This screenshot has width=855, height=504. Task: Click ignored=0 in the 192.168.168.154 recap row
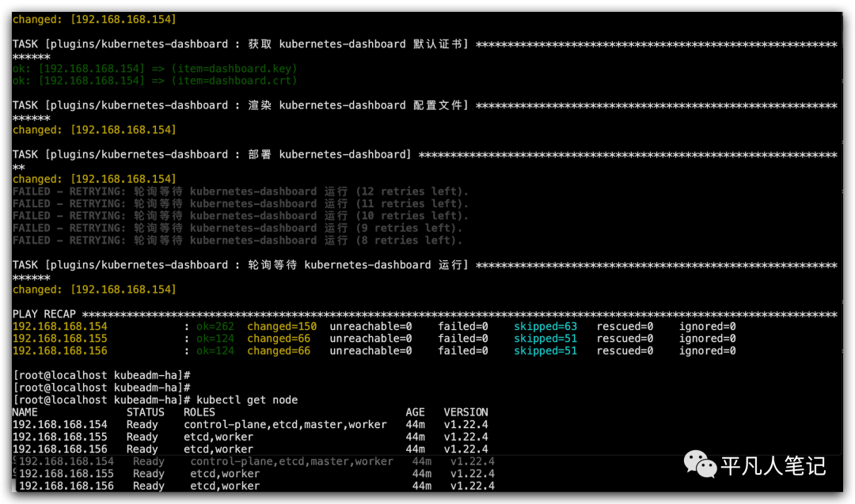[x=707, y=327]
